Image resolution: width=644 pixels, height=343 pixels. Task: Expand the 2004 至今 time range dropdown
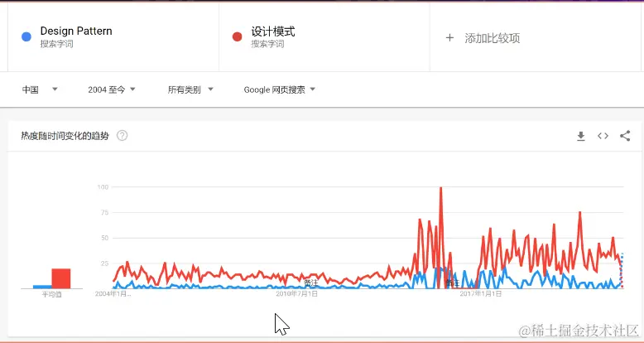click(112, 89)
